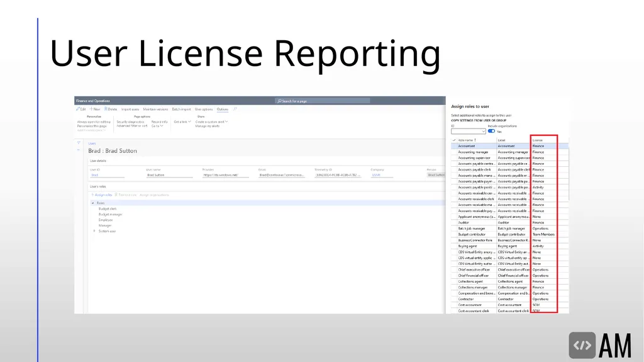Select the Accounting supervisor role row
The width and height of the screenshot is (644, 362).
(509, 158)
